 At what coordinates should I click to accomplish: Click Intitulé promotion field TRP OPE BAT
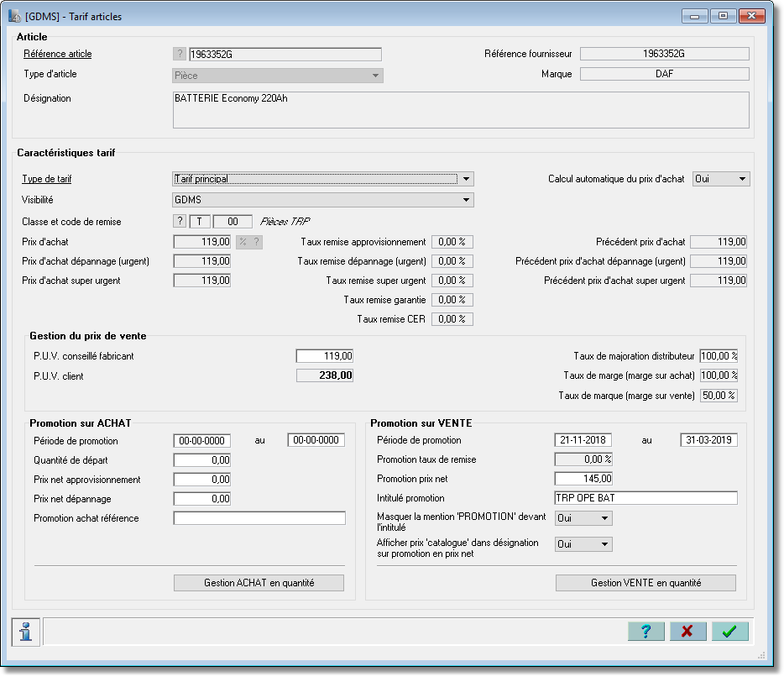click(x=646, y=498)
